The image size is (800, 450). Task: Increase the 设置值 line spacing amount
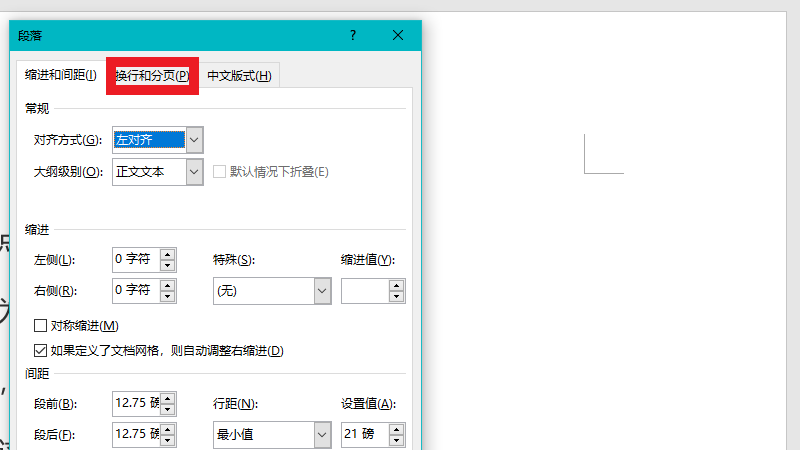coord(397,429)
